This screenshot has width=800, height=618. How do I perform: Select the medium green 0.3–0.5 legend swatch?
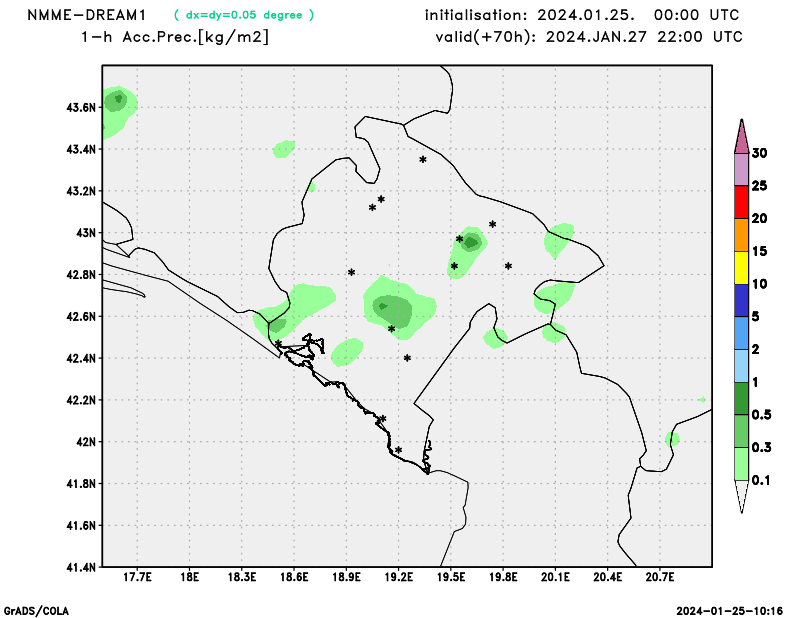click(741, 431)
